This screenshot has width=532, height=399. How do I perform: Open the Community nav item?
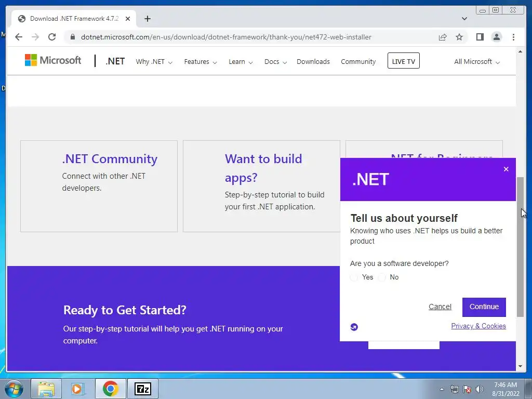coord(358,62)
